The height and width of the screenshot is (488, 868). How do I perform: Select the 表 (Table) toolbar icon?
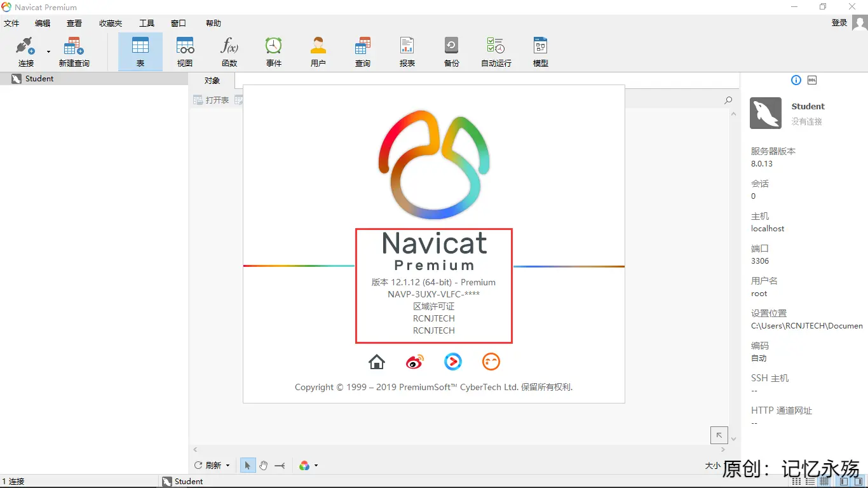click(x=140, y=52)
